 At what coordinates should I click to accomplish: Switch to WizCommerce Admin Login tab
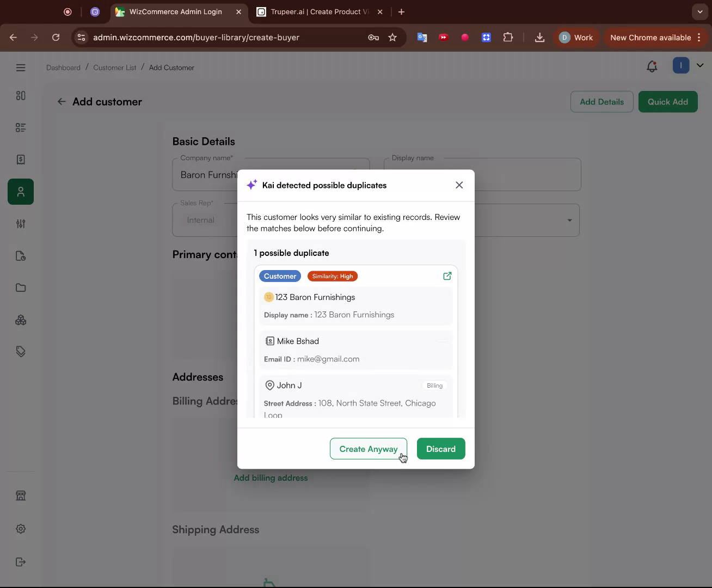[175, 11]
